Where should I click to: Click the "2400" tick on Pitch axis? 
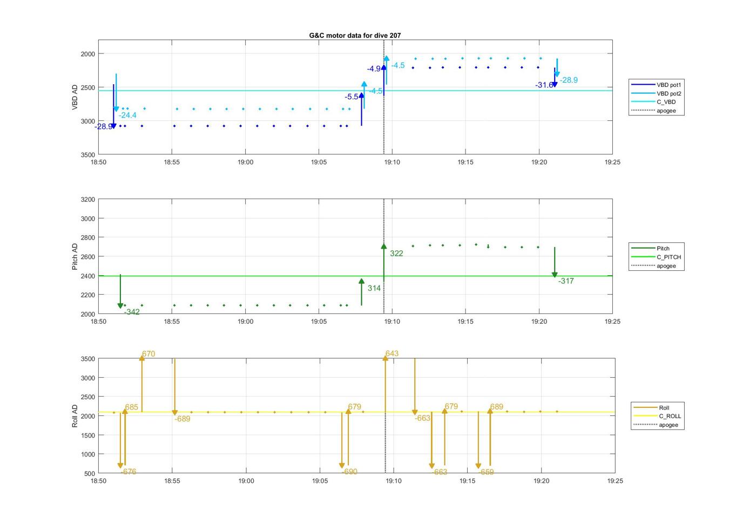pyautogui.click(x=87, y=276)
